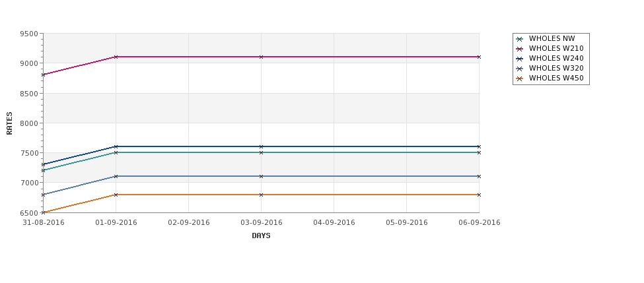The height and width of the screenshot is (283, 644).
Task: Click the WHOLES W240 legend marker icon
Action: coord(520,59)
